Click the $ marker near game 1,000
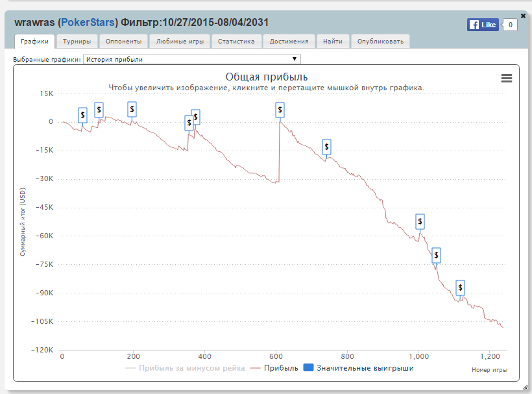This screenshot has height=394, width=532. click(x=420, y=221)
